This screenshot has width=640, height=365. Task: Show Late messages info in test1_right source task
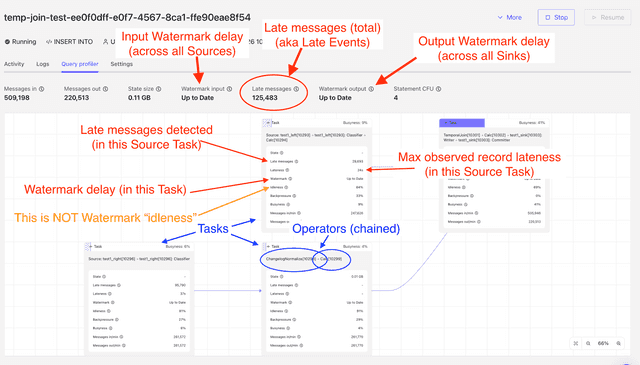pos(119,285)
